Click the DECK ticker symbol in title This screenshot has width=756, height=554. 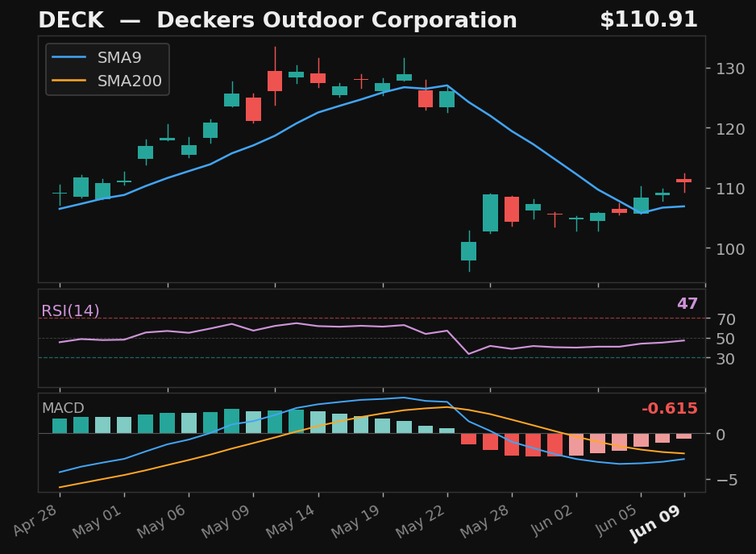click(x=71, y=20)
